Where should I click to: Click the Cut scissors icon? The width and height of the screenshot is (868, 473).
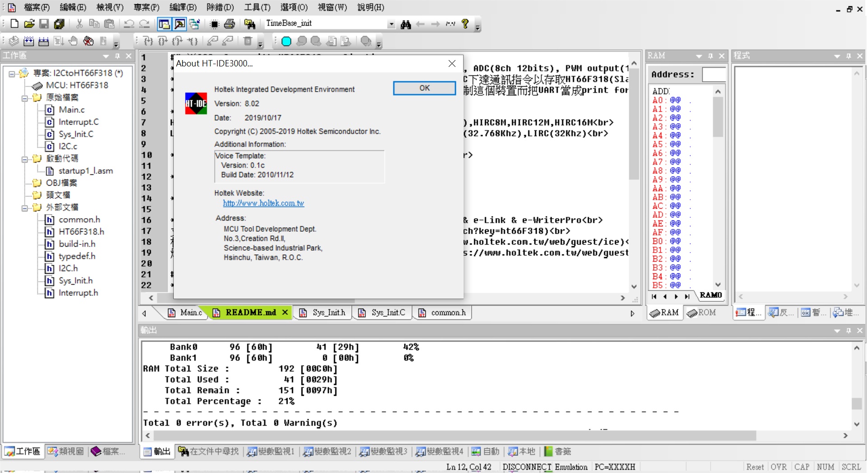pyautogui.click(x=79, y=24)
